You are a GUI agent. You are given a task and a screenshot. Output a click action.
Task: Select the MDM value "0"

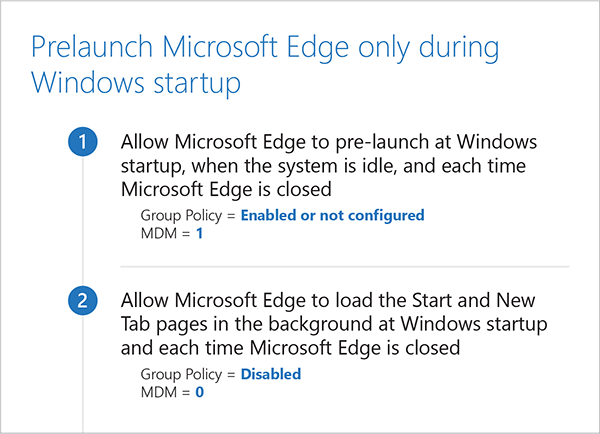(200, 391)
